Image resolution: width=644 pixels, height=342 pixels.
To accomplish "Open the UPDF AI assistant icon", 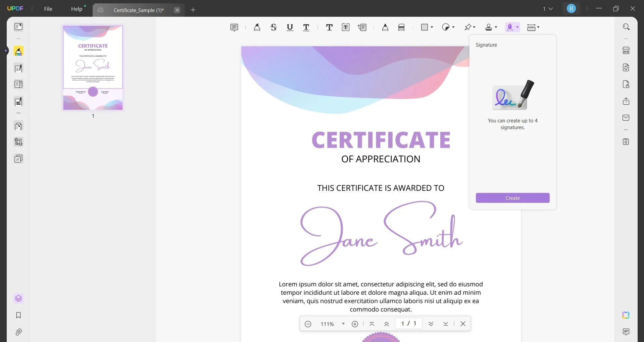I will click(626, 315).
